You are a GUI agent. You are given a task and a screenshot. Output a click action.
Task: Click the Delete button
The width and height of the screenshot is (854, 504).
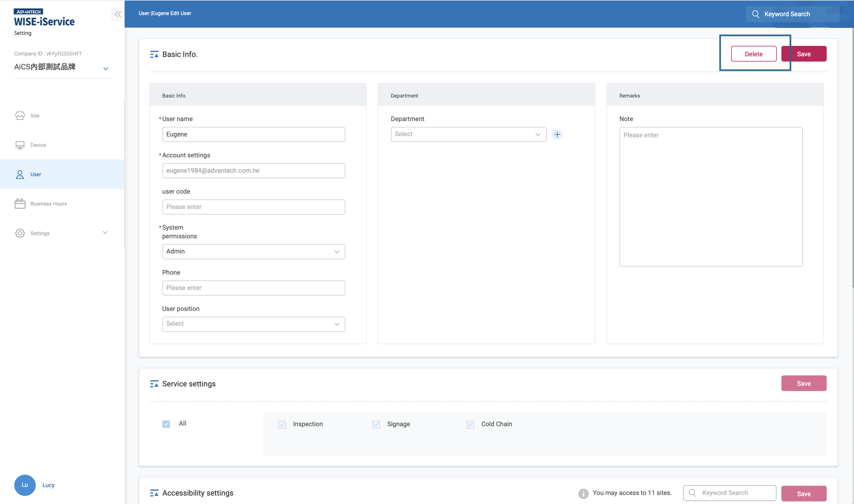tap(753, 54)
